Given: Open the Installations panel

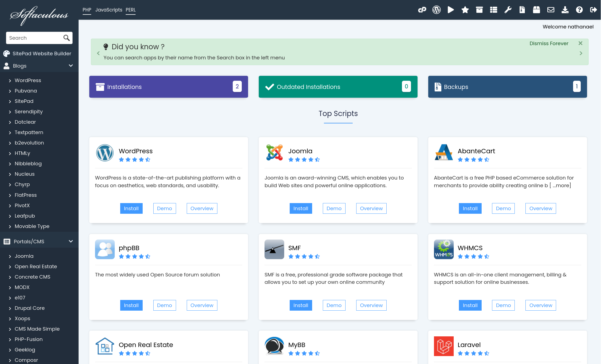Looking at the screenshot, I should (169, 87).
